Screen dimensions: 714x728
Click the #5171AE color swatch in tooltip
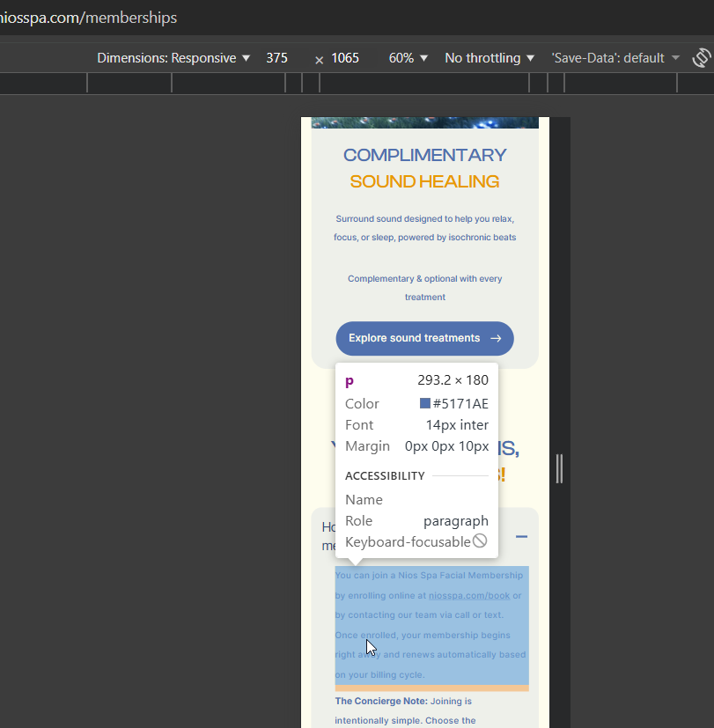point(424,403)
